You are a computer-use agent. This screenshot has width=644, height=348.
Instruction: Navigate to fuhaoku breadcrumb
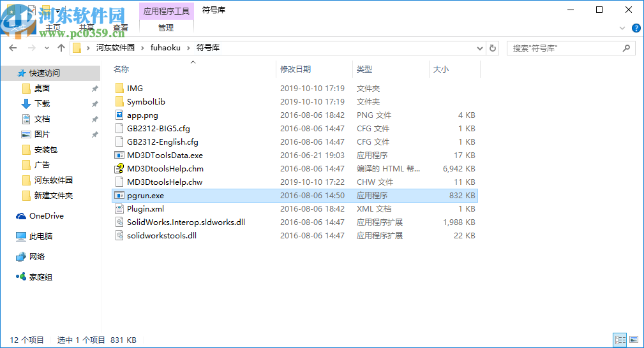coord(165,48)
